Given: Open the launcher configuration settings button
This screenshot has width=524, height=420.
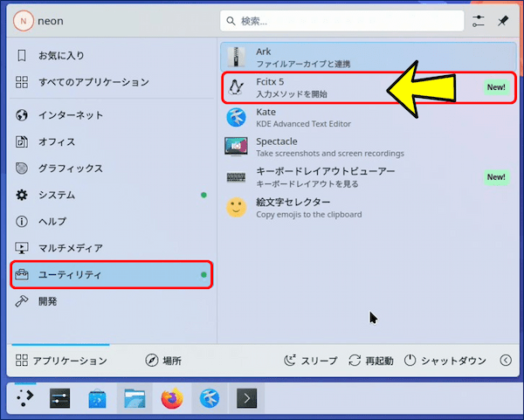Looking at the screenshot, I should 478,21.
